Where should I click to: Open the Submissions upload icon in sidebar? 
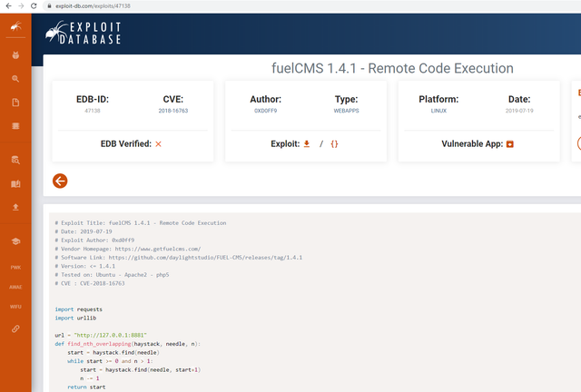pos(15,207)
